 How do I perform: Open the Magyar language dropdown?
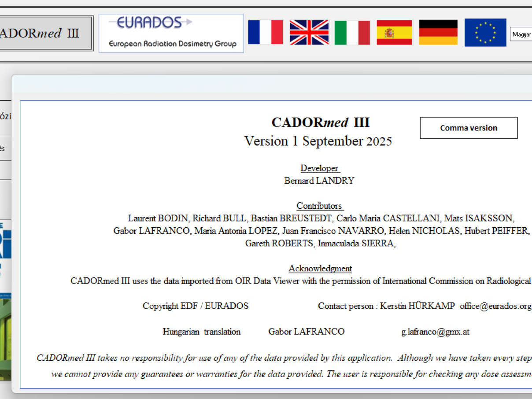click(x=521, y=34)
